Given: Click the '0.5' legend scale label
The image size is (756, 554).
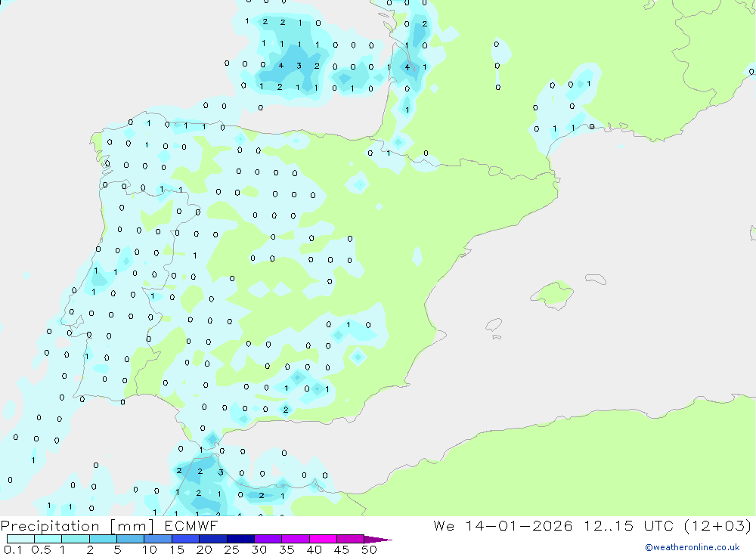Looking at the screenshot, I should point(42,549).
